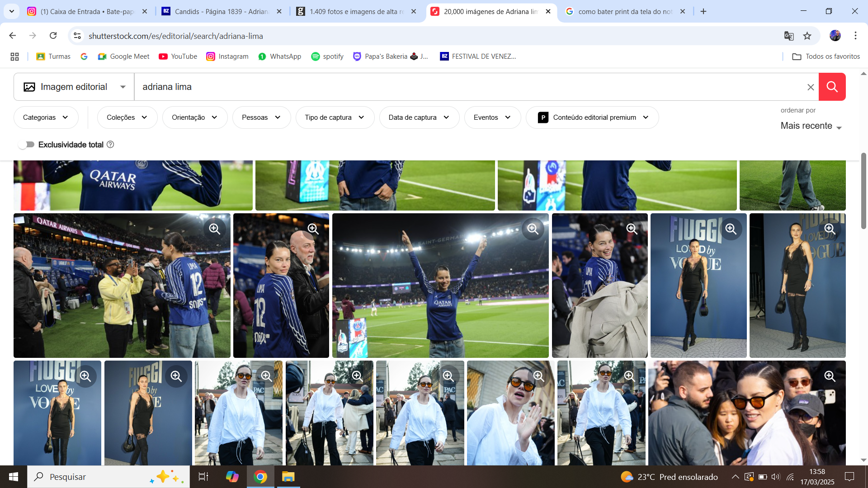Click the red search magnifier button
Image resolution: width=868 pixels, height=488 pixels.
832,87
